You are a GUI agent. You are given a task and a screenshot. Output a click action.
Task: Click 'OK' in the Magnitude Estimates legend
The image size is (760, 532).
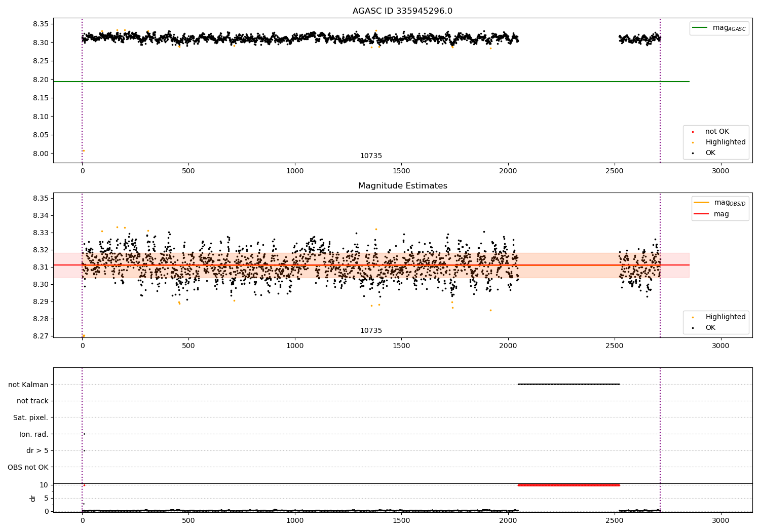point(710,327)
